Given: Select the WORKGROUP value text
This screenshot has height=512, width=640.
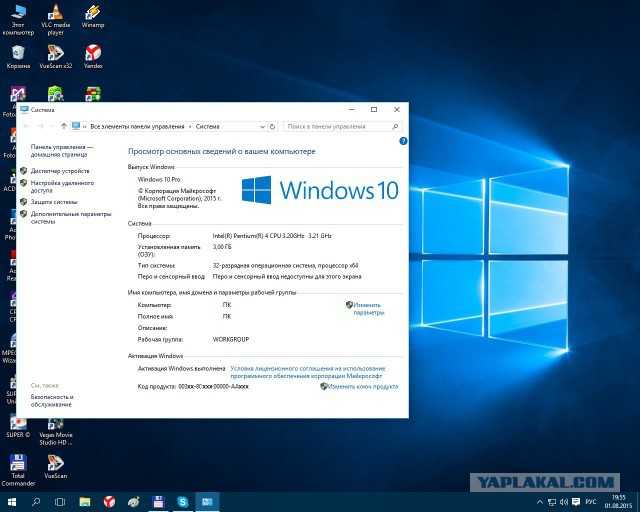Looking at the screenshot, I should pos(231,339).
